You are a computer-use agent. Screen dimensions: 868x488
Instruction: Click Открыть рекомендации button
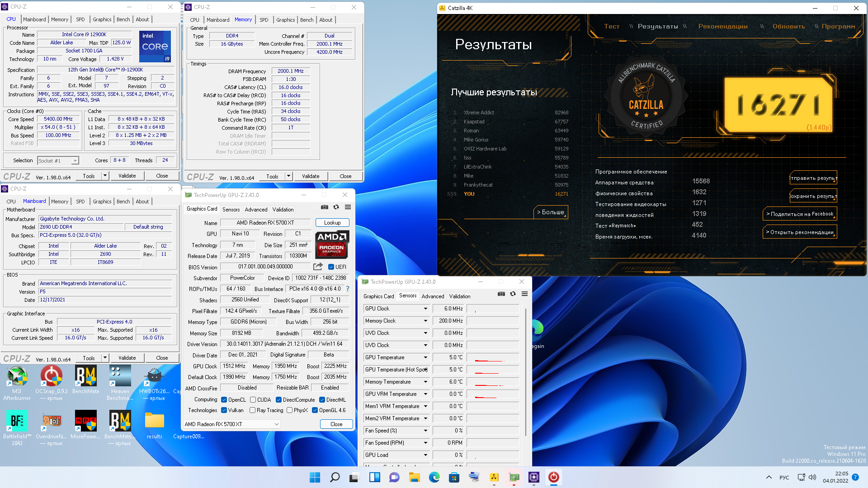pos(800,232)
